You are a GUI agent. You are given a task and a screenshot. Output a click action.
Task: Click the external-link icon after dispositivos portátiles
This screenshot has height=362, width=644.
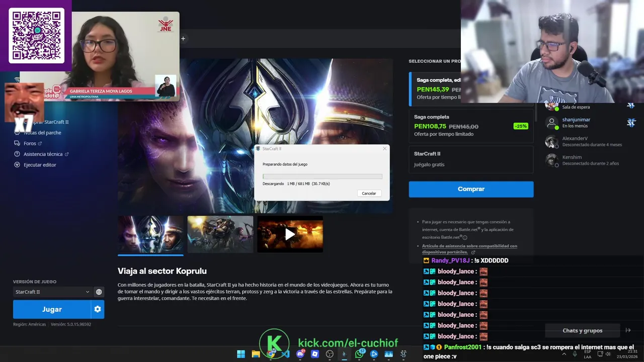click(x=473, y=252)
